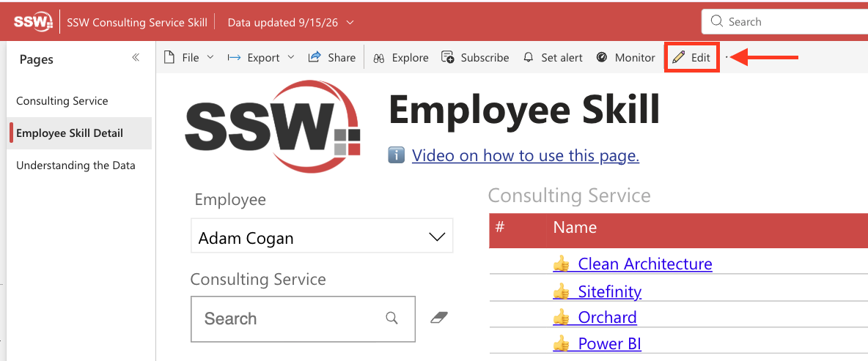The width and height of the screenshot is (868, 361).
Task: Focus the Consulting Service slicer Search field
Action: coord(303,319)
